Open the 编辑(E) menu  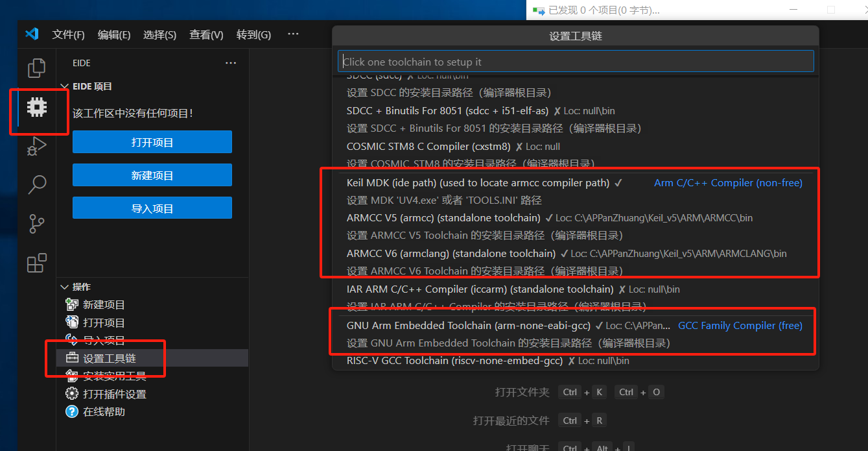coord(114,34)
